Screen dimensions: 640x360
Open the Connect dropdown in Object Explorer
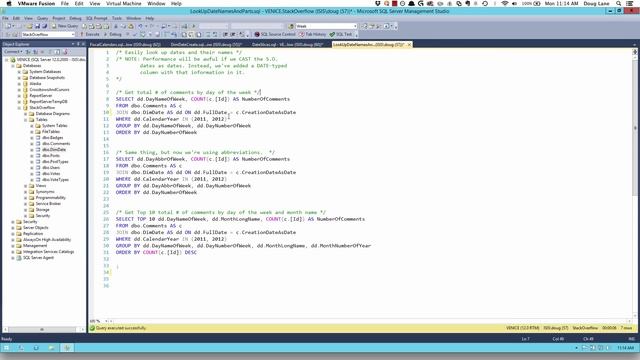(x=13, y=52)
